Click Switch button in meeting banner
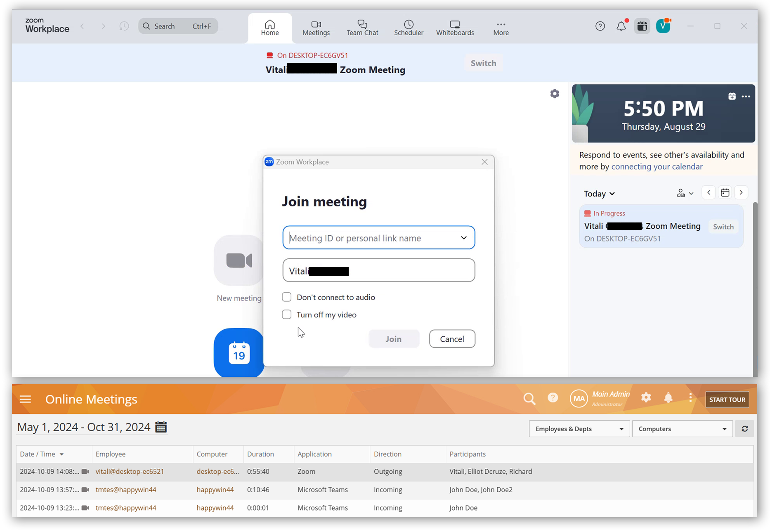 [483, 63]
